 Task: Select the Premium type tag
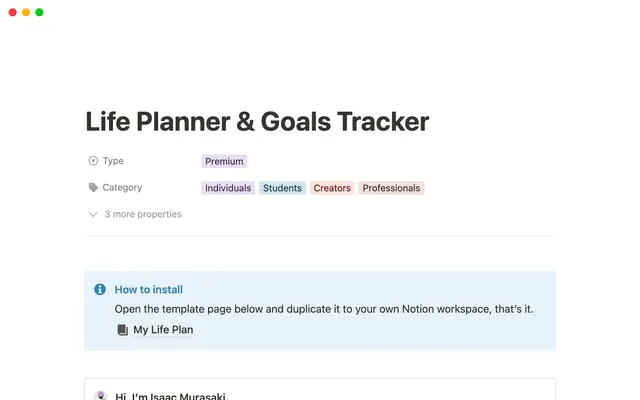(224, 161)
